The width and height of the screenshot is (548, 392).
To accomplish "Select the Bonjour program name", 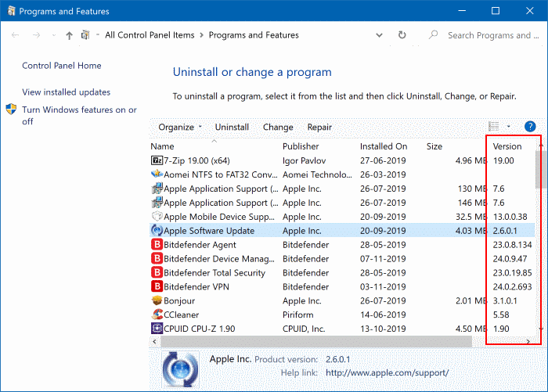I will pos(179,300).
